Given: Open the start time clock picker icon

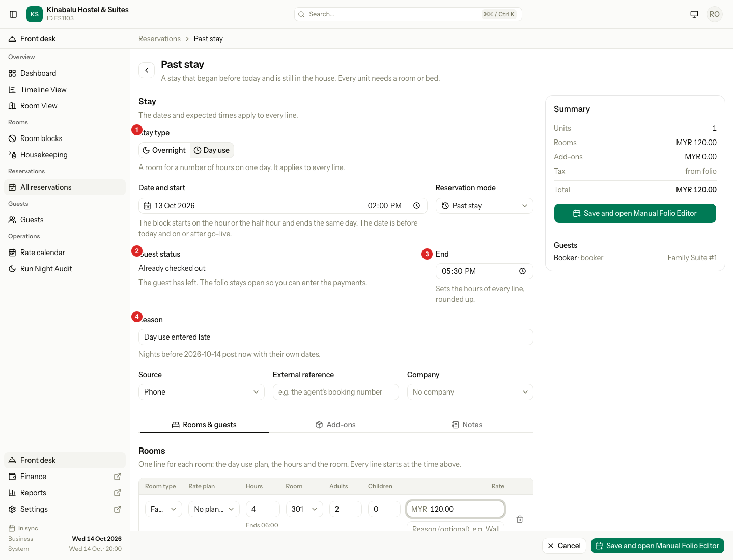Looking at the screenshot, I should (x=416, y=206).
